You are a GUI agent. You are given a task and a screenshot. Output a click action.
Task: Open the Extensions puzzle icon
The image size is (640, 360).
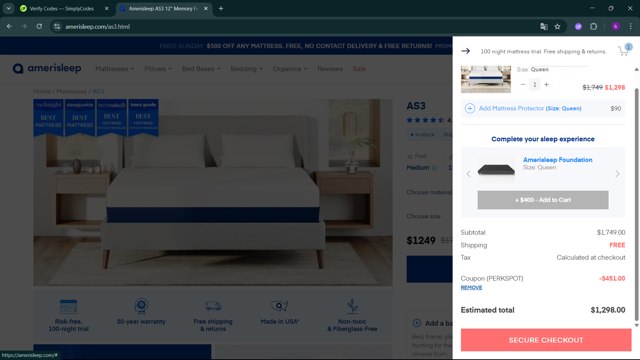[x=593, y=27]
